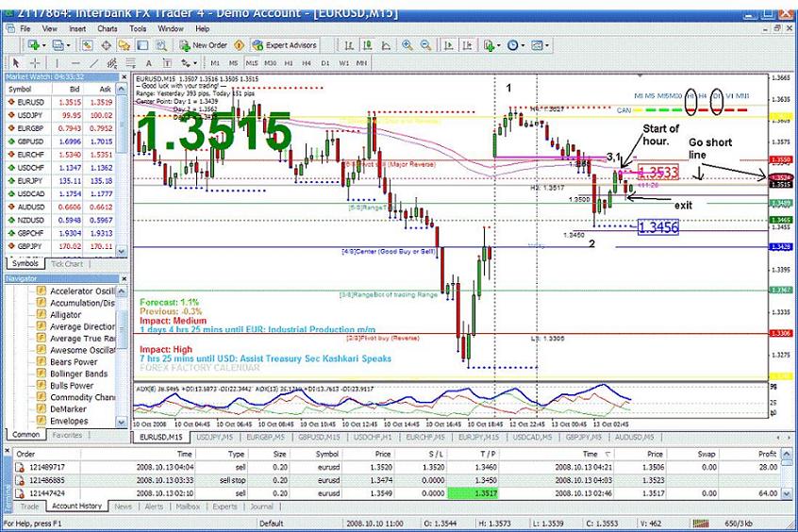Launch MetaEditor with the yellow diamond icon

point(239,45)
